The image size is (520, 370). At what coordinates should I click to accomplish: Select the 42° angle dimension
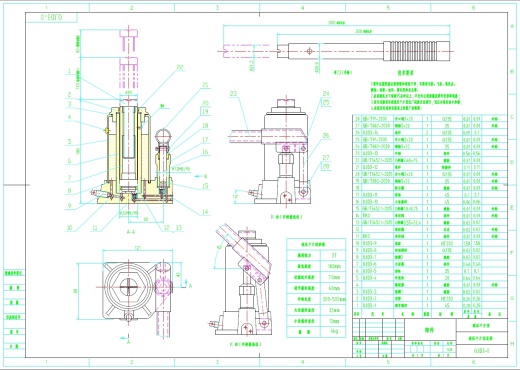tap(219, 248)
